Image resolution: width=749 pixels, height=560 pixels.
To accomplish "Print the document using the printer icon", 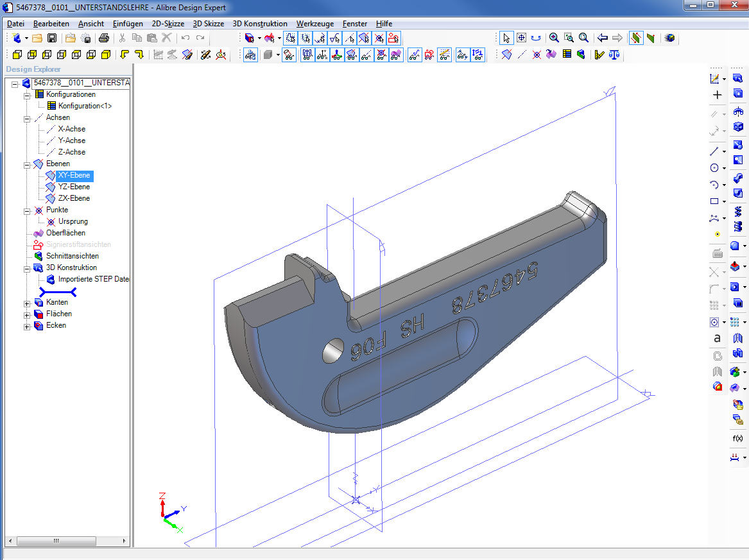I will [x=104, y=38].
